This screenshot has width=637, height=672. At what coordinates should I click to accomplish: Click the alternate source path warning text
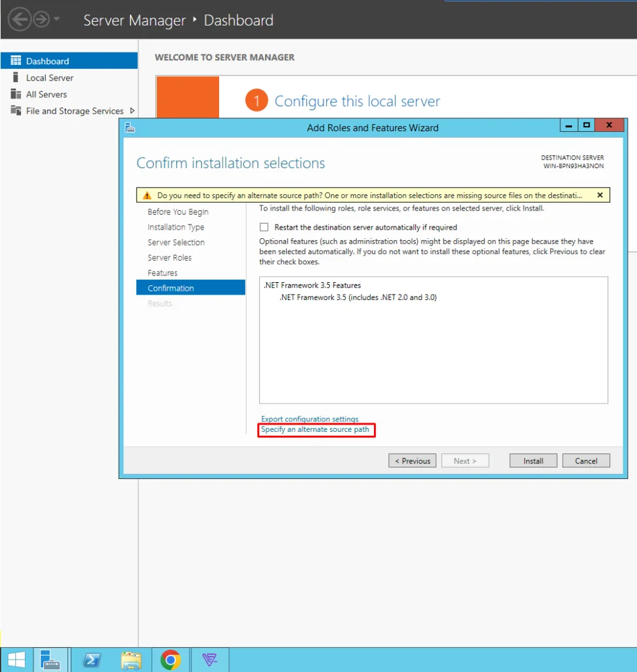[x=369, y=196]
